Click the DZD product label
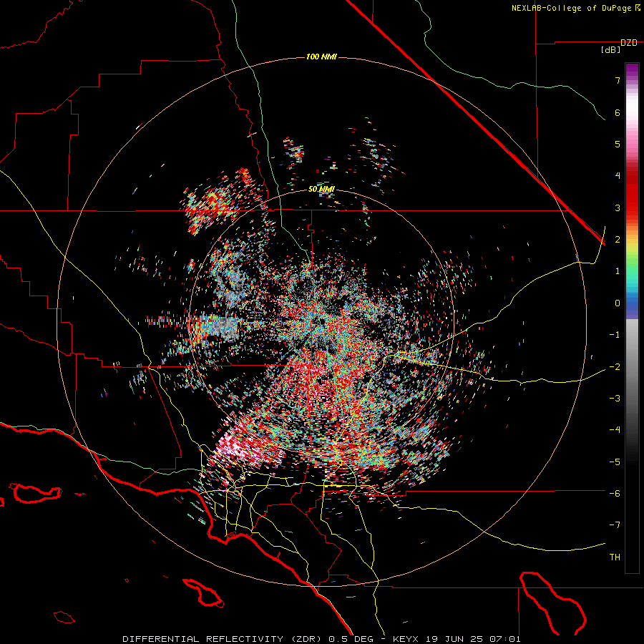 click(629, 43)
